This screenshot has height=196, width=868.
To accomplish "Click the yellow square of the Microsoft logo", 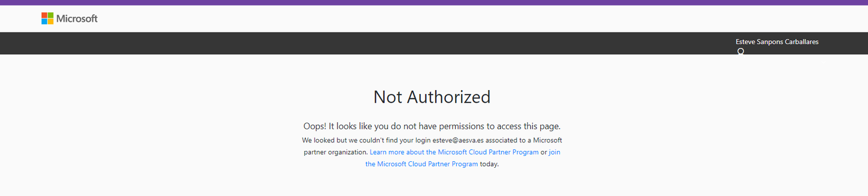I will 50,22.
